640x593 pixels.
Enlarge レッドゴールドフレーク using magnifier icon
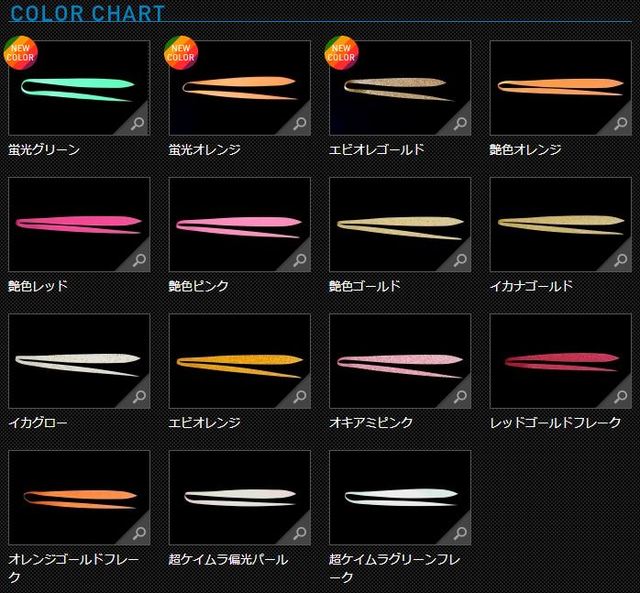pos(621,396)
